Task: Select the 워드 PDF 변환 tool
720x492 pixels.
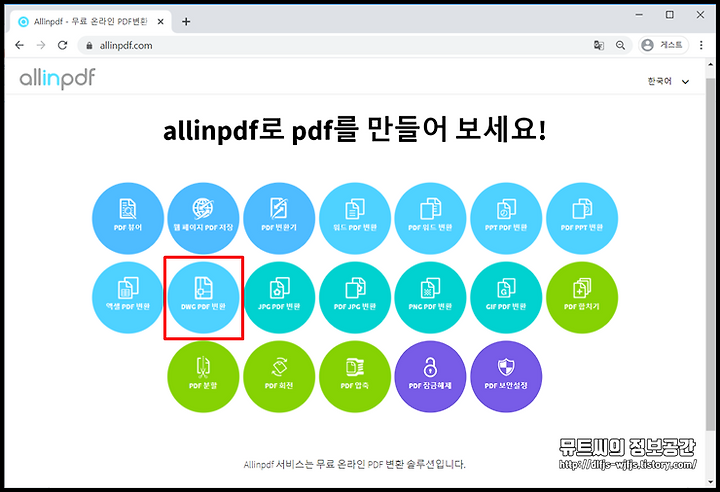Action: 355,218
